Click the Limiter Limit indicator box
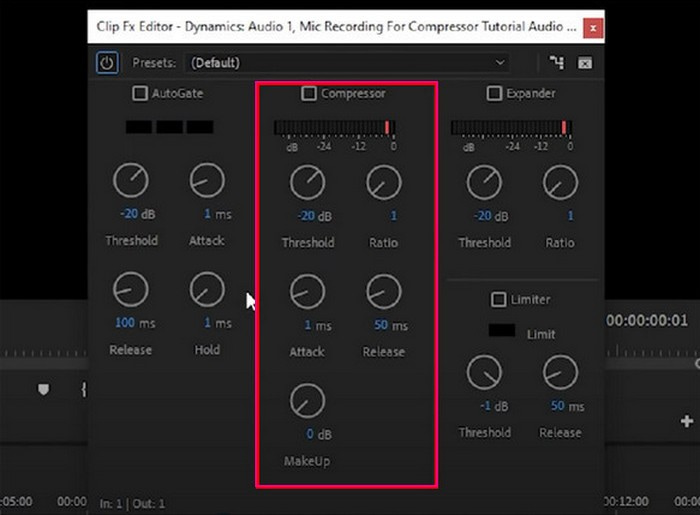Screen dimensions: 700x515 pos(502,330)
